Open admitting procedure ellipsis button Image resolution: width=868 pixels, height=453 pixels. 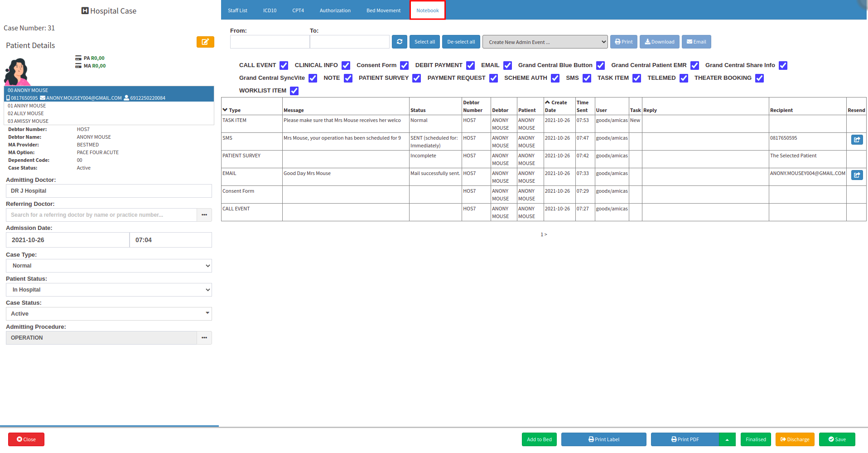tap(204, 338)
